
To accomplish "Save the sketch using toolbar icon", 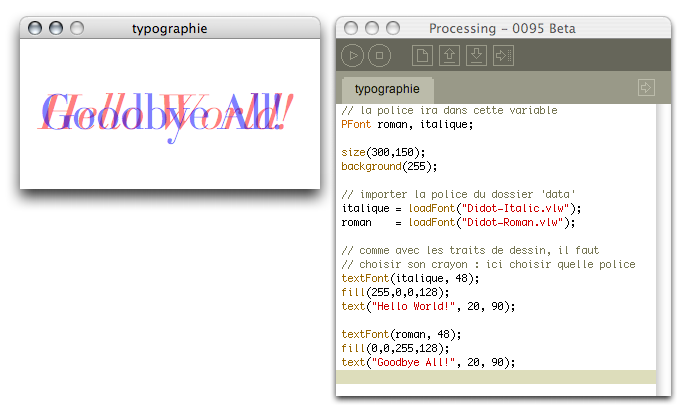I will [477, 57].
